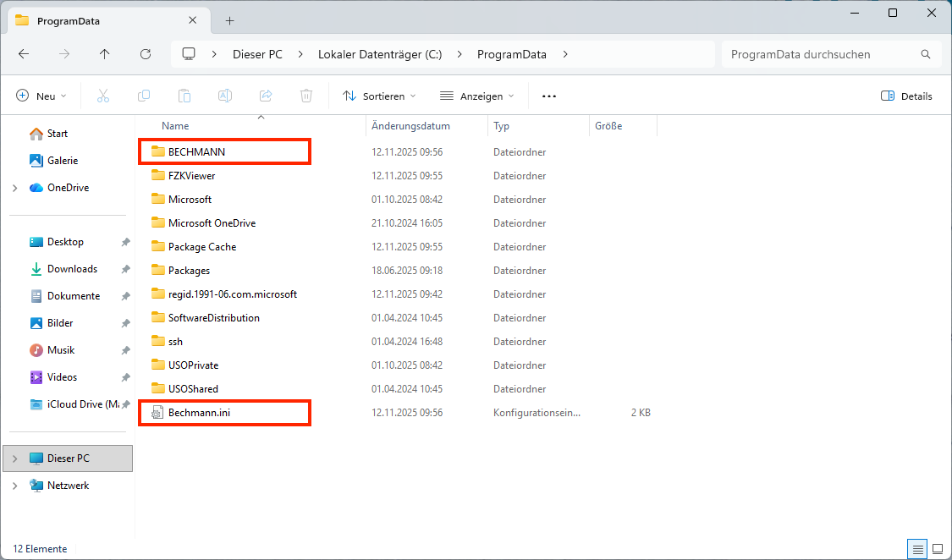Go up one folder level arrow

pos(105,54)
